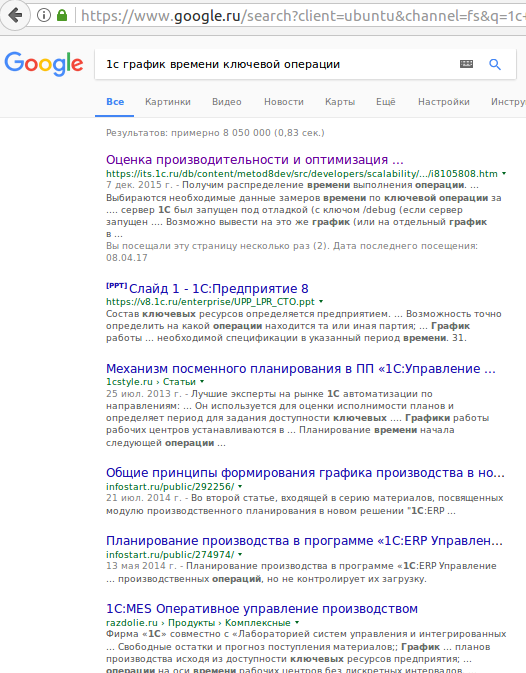
Task: Switch to the Видео tab
Action: pyautogui.click(x=227, y=102)
